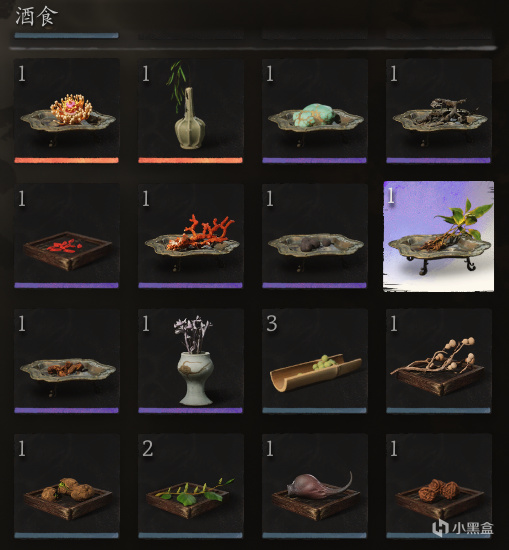Viewport: 509px width, 550px height.
Task: Choose the green leafy sprig item
Action: [190, 486]
